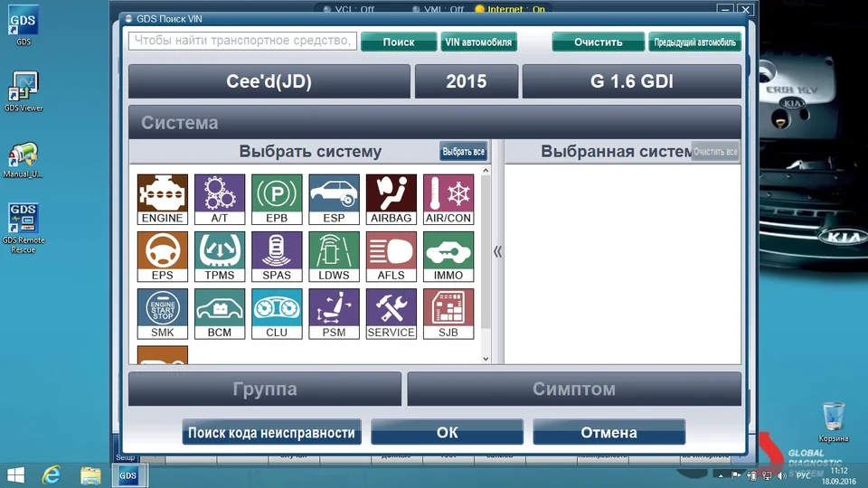Screen dimensions: 868x488
Task: Choose the EPB parking brake system
Action: (x=277, y=199)
